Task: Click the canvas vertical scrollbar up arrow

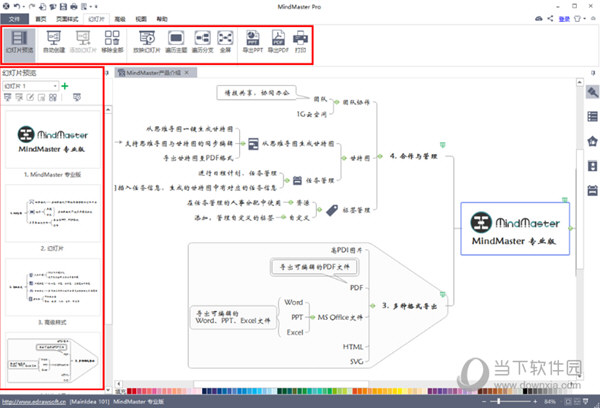Action: pos(580,82)
